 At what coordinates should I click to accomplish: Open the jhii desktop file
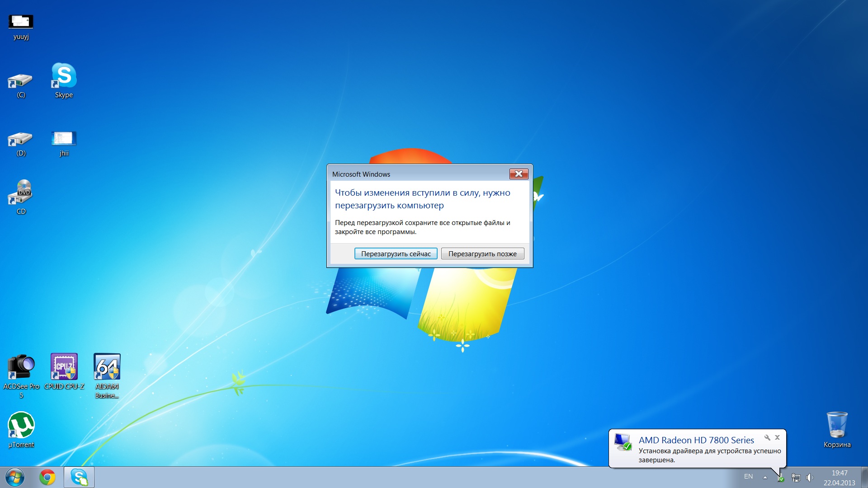tap(64, 139)
